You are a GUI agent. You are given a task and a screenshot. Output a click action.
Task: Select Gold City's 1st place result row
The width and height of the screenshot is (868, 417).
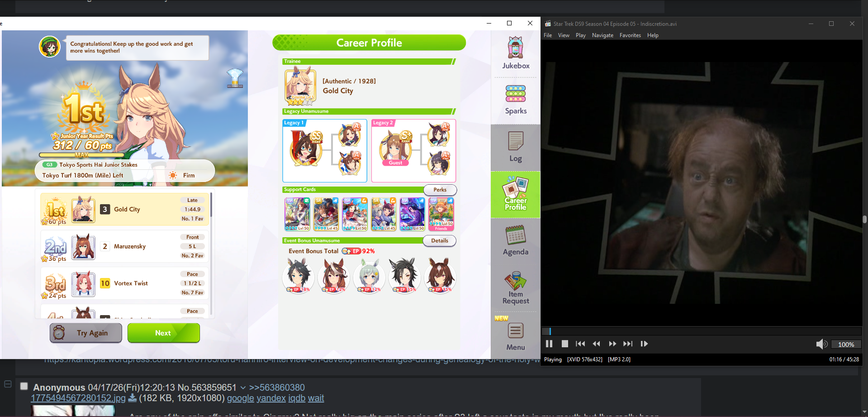coord(124,209)
